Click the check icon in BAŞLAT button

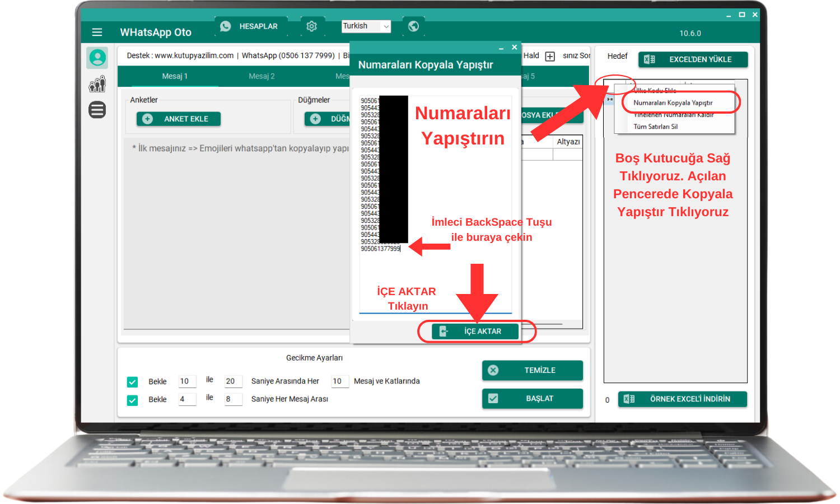click(493, 398)
